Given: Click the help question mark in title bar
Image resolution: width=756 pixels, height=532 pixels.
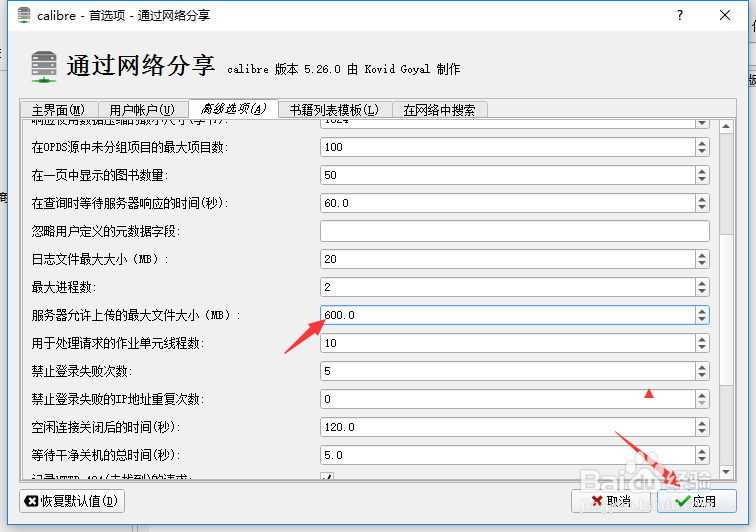Looking at the screenshot, I should pos(680,15).
